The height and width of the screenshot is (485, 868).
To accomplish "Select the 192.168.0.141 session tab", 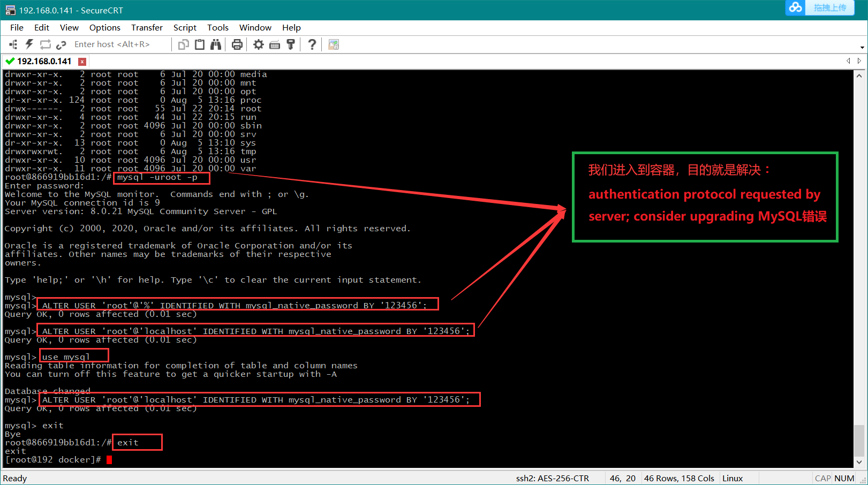I will [44, 61].
